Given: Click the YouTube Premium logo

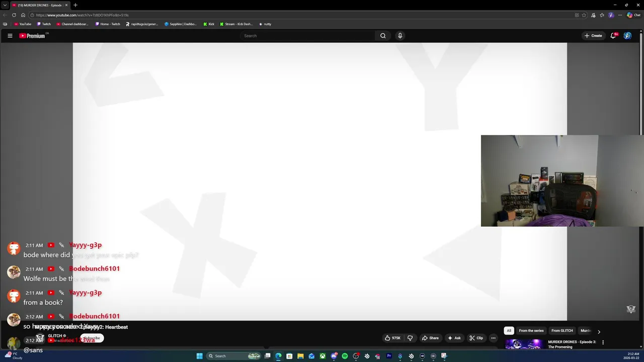Looking at the screenshot, I should 32,36.
